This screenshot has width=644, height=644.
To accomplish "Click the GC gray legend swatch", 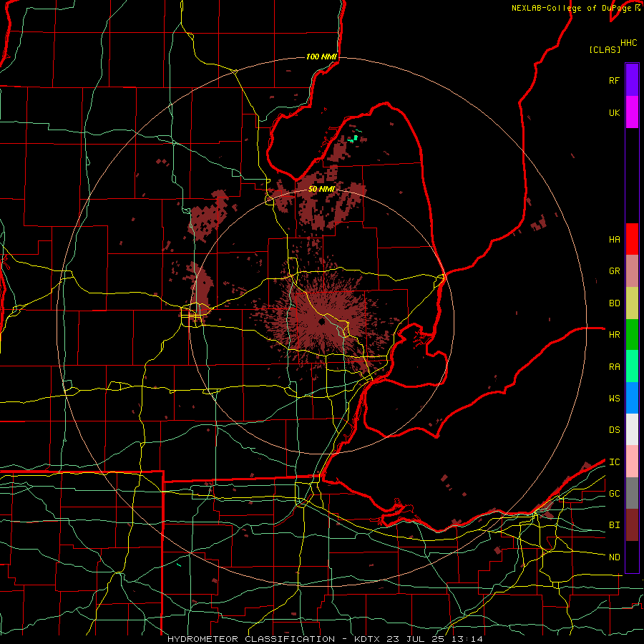I will [x=632, y=493].
